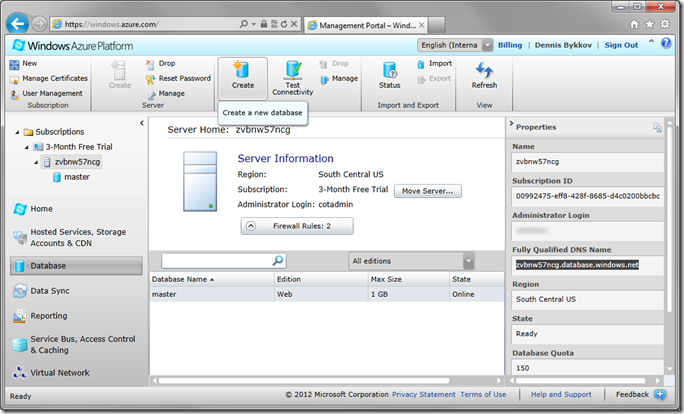684x414 pixels.
Task: Open Manage Certificates in ribbon
Action: (48, 79)
